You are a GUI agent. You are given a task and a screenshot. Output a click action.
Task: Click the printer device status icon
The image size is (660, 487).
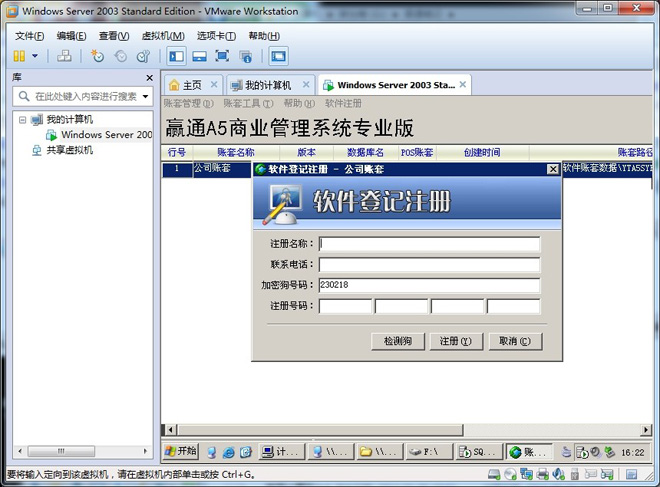pos(543,475)
